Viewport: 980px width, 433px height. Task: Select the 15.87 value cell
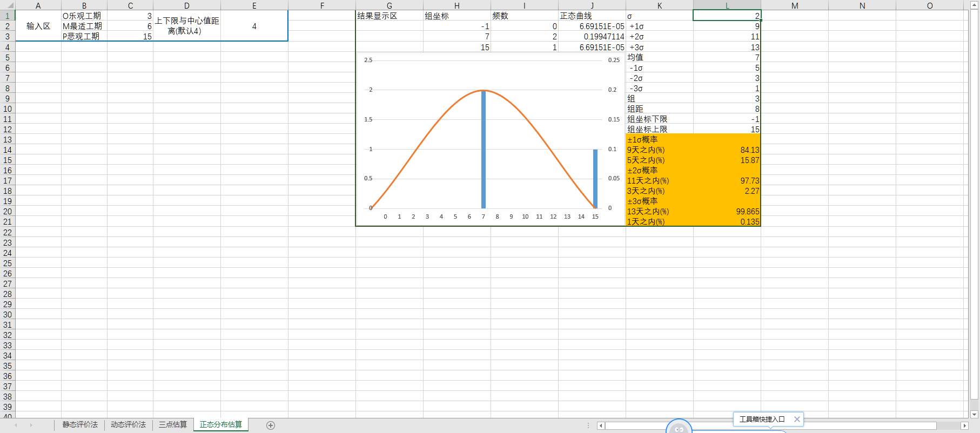tap(727, 160)
